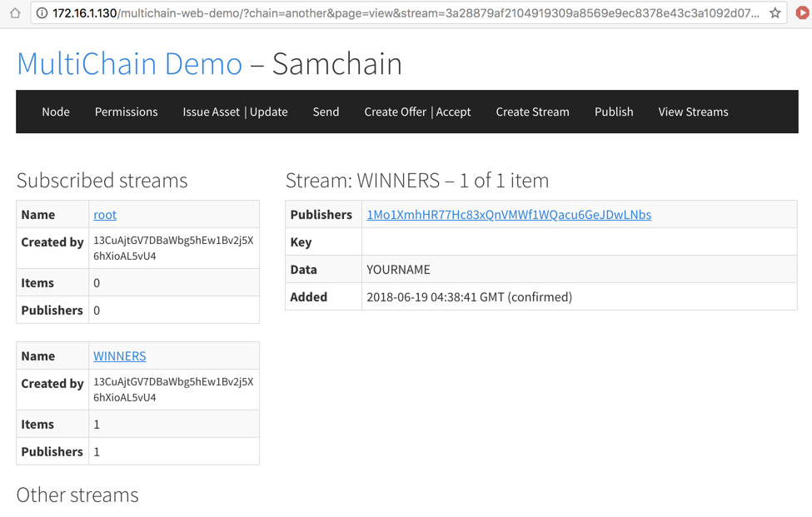This screenshot has width=812, height=517.
Task: Open the Create Offer page
Action: coord(395,112)
